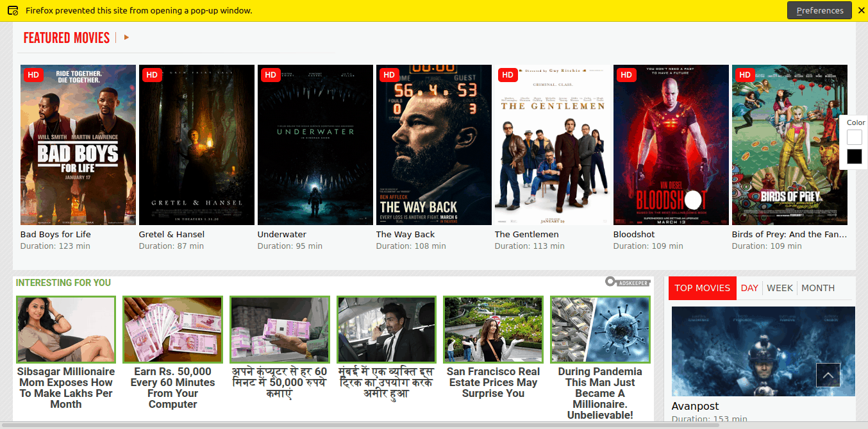Open the bundled pink cash ad image

pos(280,330)
